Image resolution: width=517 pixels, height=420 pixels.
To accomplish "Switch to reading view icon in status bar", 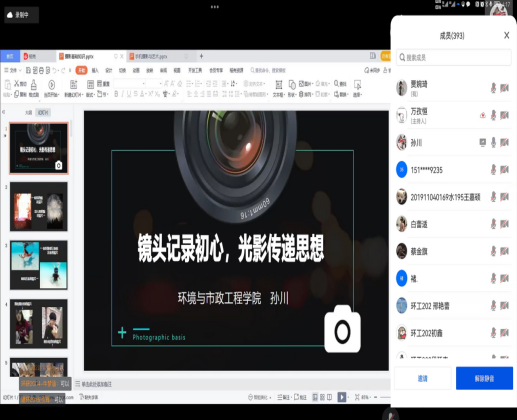I will pos(329,397).
